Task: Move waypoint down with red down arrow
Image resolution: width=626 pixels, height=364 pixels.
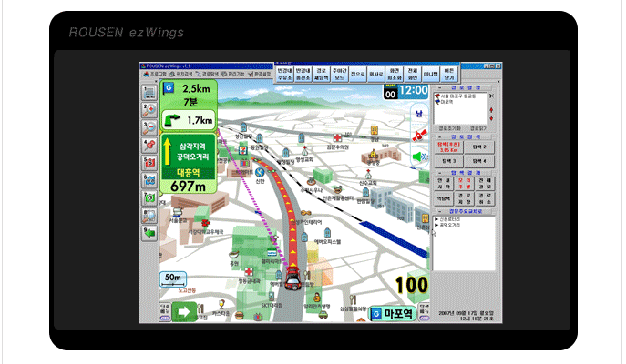Action: pyautogui.click(x=491, y=118)
